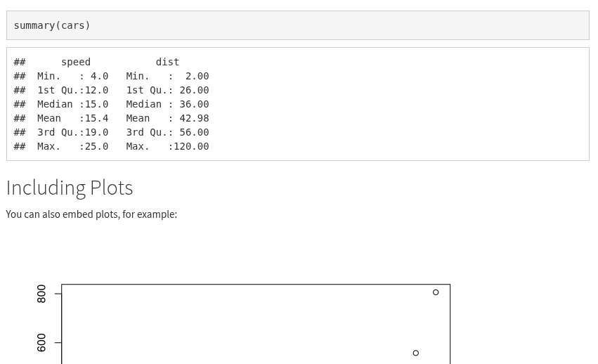The height and width of the screenshot is (364, 598).
Task: Click the "You can also embed plots" paragraph
Action: [x=91, y=214]
